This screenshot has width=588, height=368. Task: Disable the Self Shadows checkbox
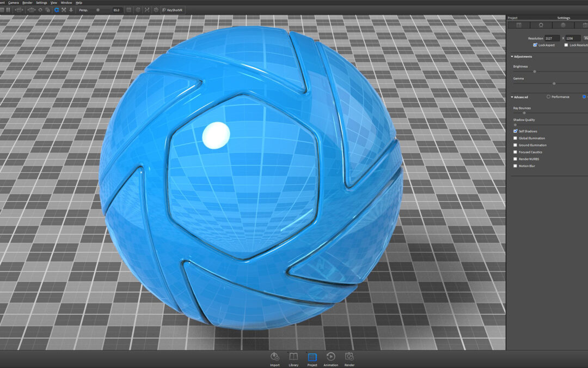coord(515,131)
